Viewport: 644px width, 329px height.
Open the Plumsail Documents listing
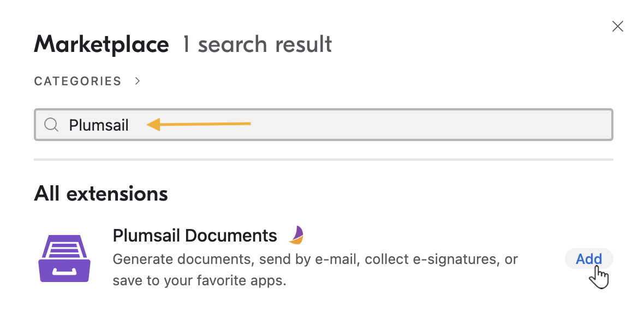click(x=194, y=235)
